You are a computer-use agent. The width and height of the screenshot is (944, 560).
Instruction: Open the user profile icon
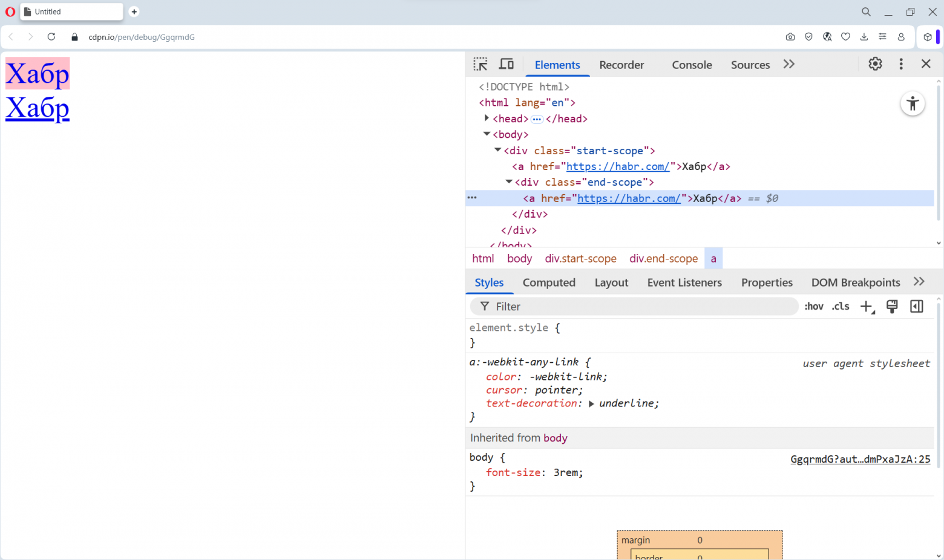pyautogui.click(x=901, y=37)
